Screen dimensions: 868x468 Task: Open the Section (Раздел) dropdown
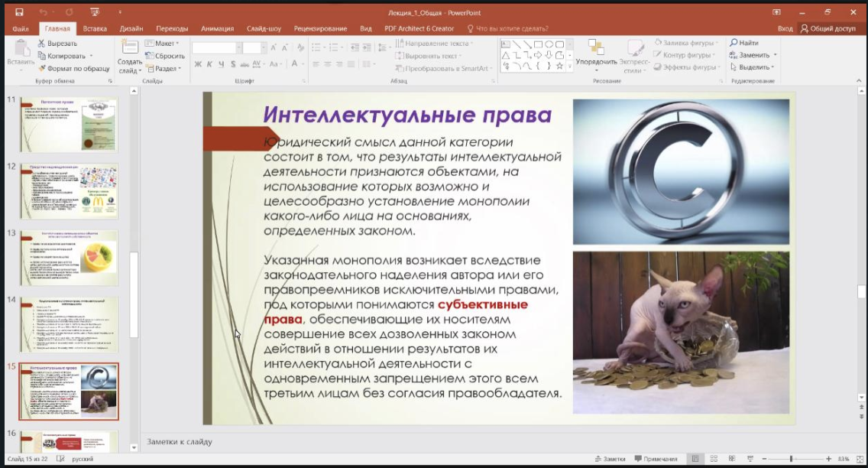click(164, 68)
